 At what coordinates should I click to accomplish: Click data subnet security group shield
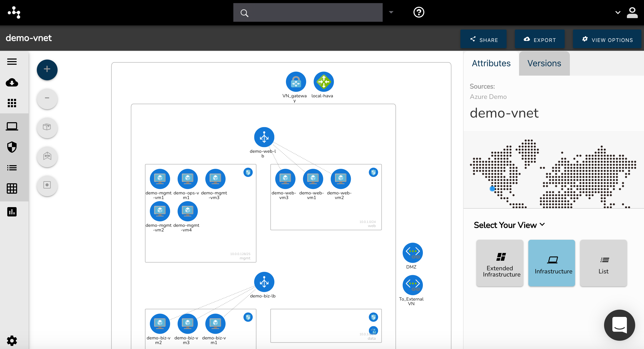(373, 317)
